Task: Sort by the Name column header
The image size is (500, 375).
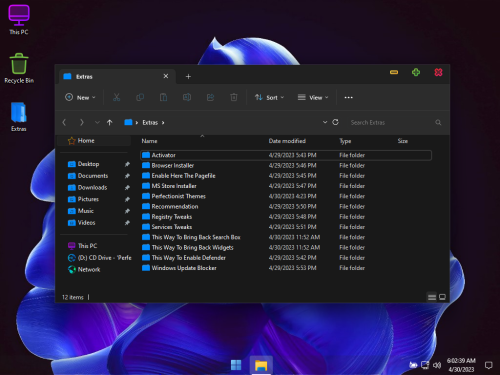Action: (x=149, y=141)
